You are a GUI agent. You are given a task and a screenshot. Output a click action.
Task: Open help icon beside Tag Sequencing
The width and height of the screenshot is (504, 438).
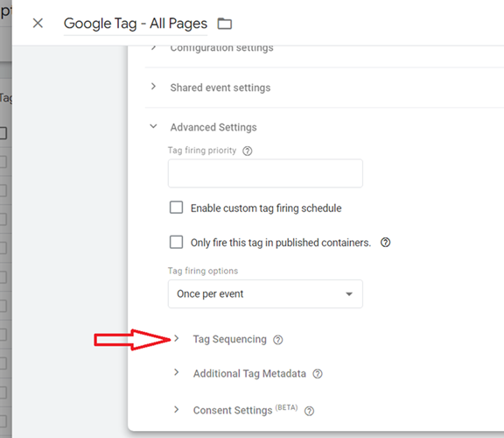278,340
